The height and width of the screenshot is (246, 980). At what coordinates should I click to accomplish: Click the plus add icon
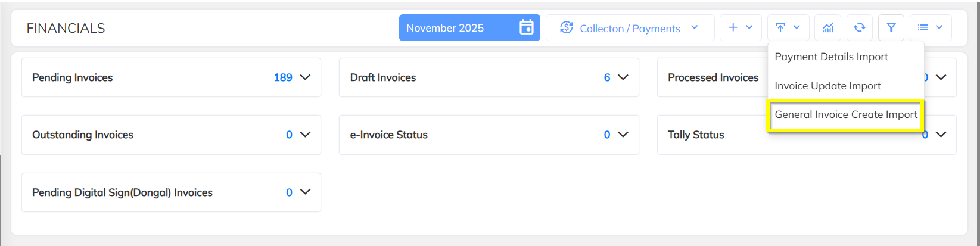(733, 27)
